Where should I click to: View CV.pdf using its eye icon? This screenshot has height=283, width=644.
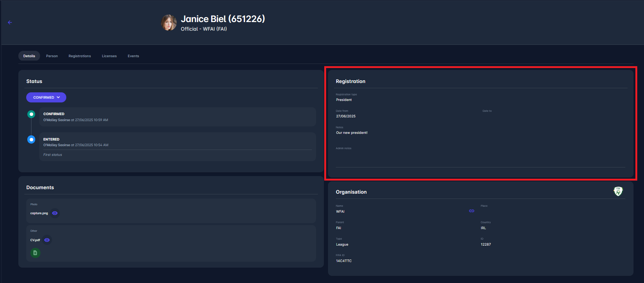tap(47, 240)
